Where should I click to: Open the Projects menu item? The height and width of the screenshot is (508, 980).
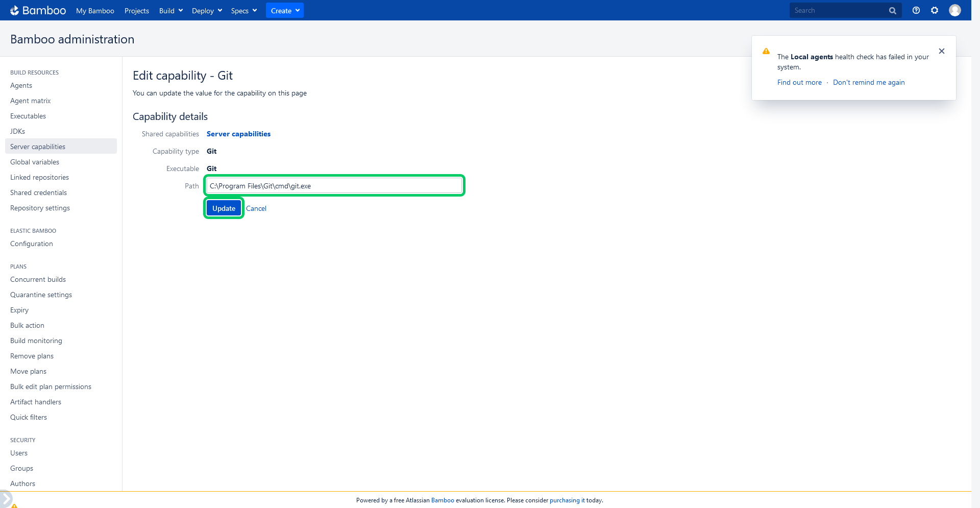[x=137, y=11]
